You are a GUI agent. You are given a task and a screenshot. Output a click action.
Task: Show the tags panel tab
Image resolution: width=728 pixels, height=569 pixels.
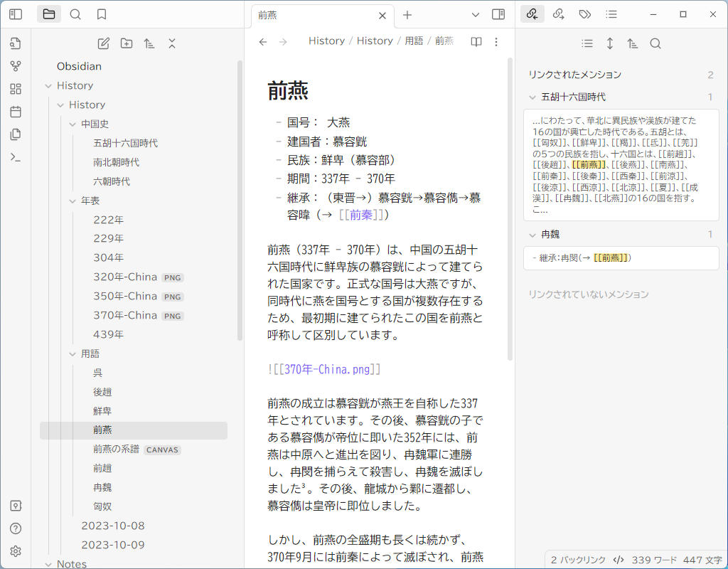click(585, 14)
